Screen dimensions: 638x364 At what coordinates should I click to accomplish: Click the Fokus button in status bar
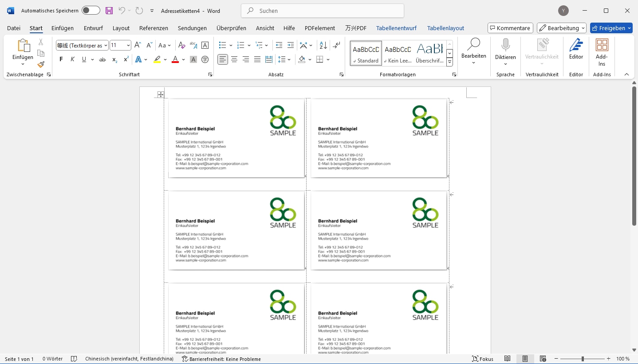coord(483,359)
